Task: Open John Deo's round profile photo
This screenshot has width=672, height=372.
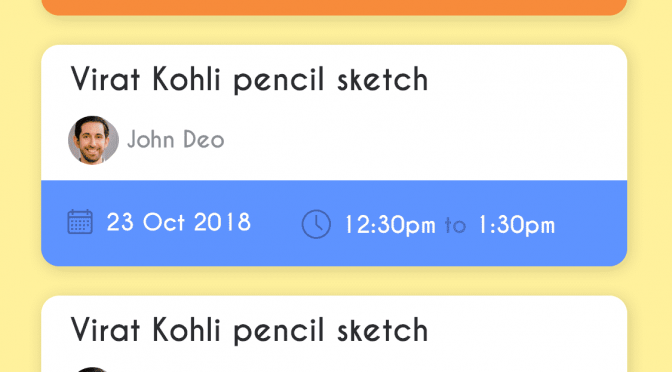Action: [x=93, y=140]
